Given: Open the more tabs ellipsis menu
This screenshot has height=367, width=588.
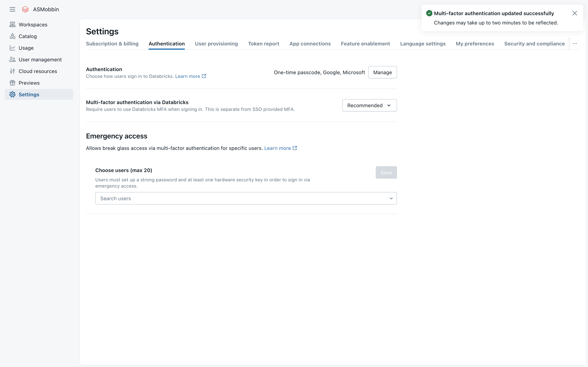Looking at the screenshot, I should coord(575,44).
